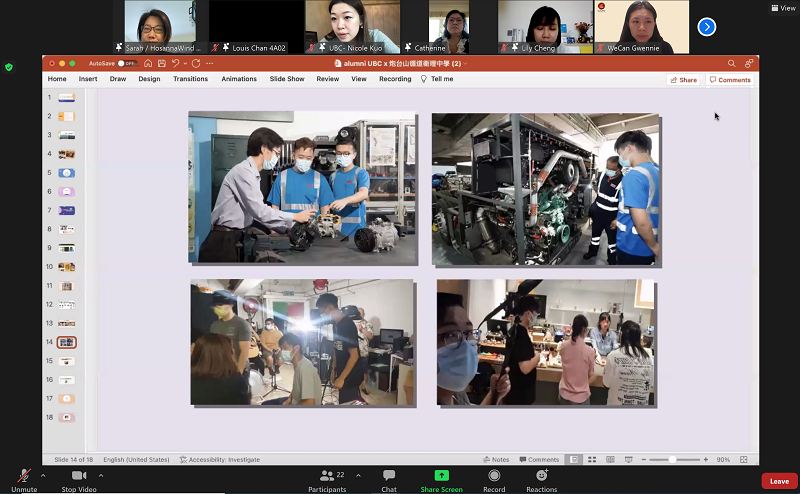The image size is (800, 494).
Task: Open the Zoom Chat panel
Action: point(389,476)
